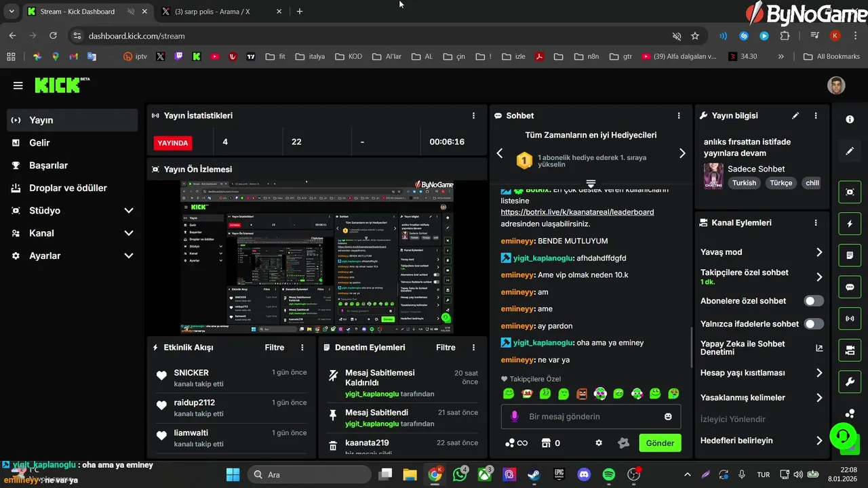
Task: Open Hesap yaşı kısıtlaması settings arrow
Action: tap(819, 373)
